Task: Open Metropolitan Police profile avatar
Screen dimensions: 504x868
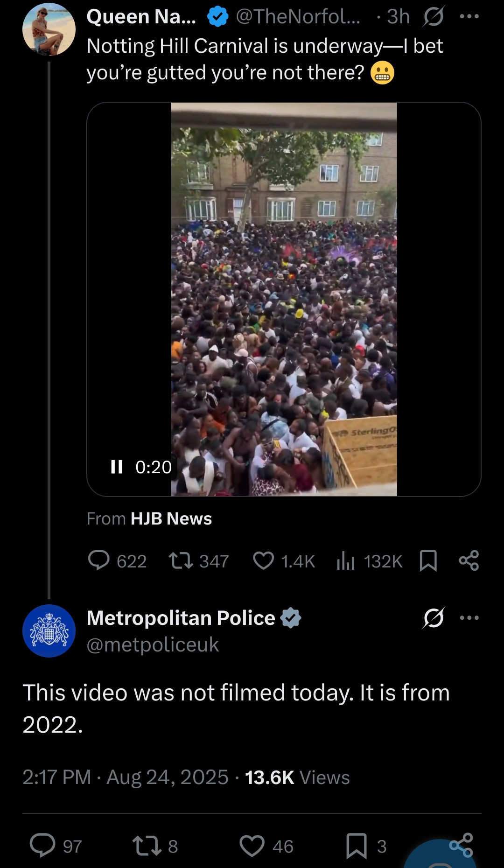Action: click(49, 630)
